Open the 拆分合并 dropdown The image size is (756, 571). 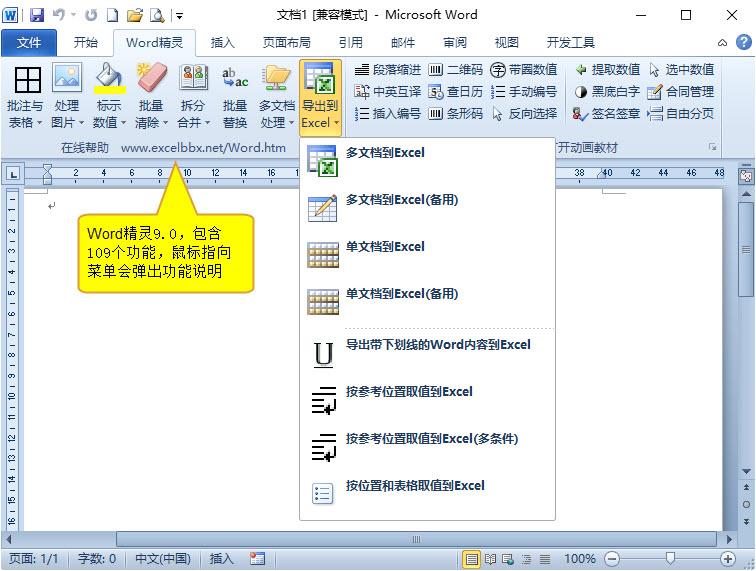193,97
